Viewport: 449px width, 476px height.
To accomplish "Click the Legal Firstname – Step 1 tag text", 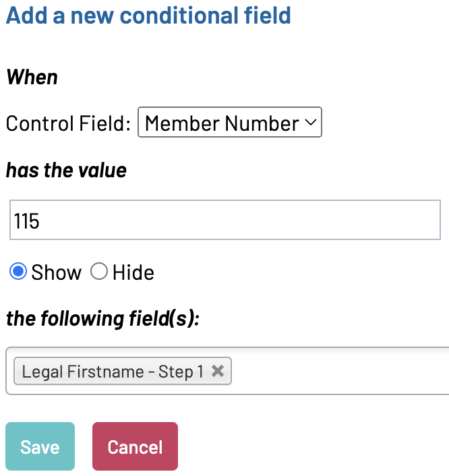I will coord(112,371).
